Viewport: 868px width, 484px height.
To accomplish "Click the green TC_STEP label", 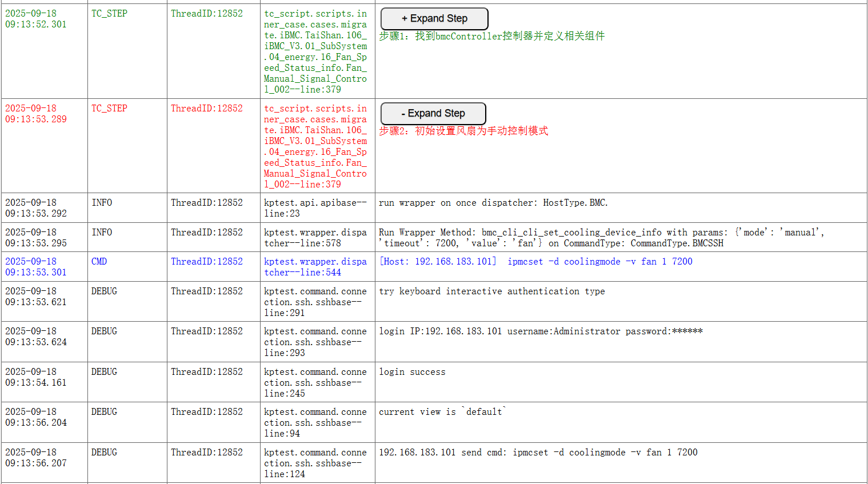I will click(x=109, y=14).
